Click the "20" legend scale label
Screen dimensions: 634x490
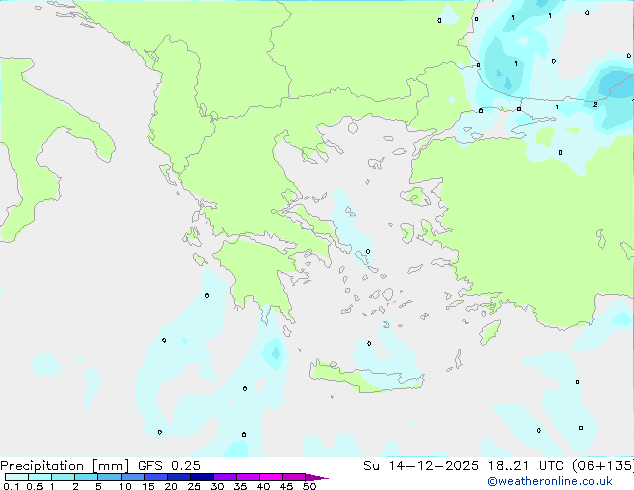(171, 486)
